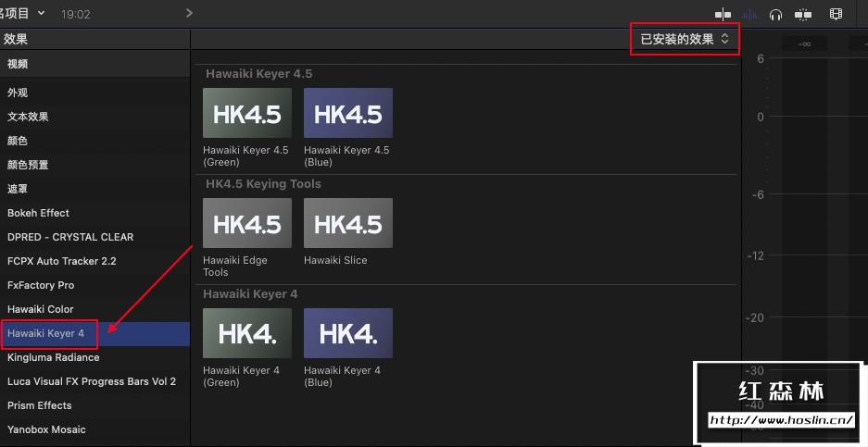Select 颜色预置 effects category
The image size is (868, 447).
tap(94, 165)
